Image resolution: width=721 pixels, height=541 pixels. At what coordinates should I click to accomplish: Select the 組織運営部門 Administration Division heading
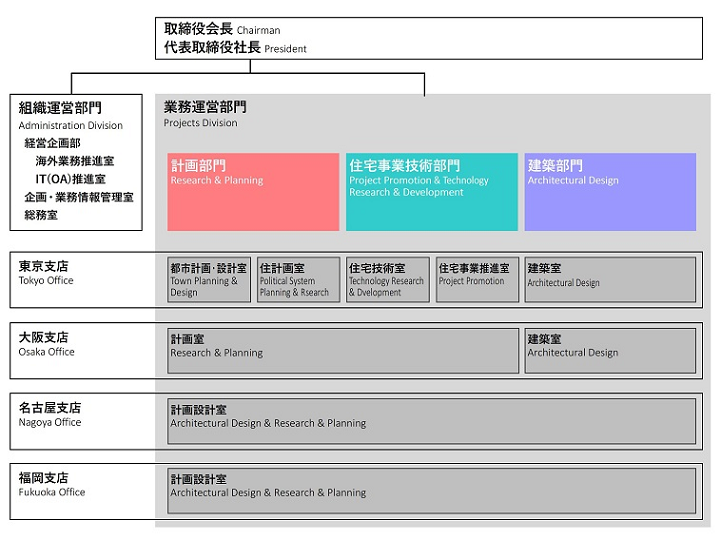70,116
